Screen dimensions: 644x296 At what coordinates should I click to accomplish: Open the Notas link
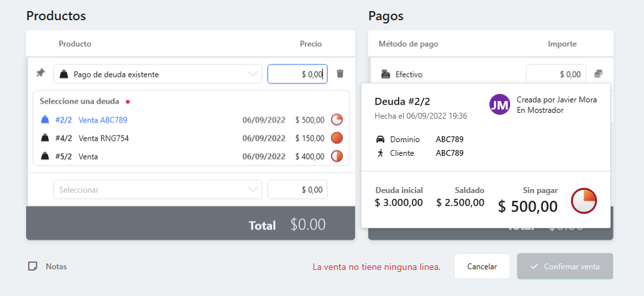pyautogui.click(x=56, y=267)
